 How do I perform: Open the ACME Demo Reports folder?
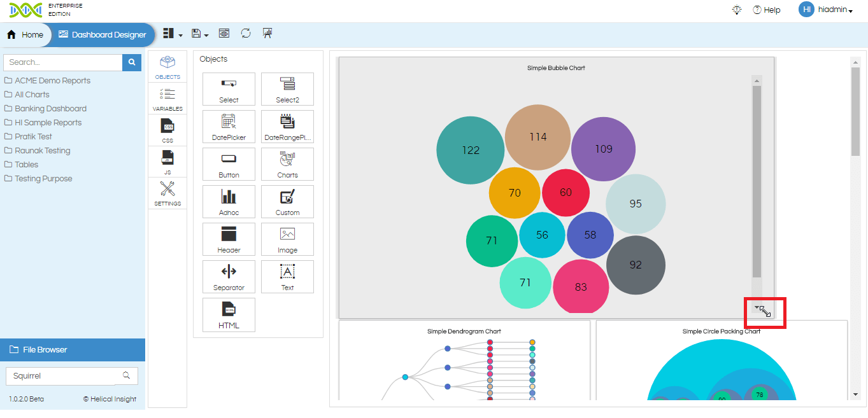click(48, 81)
